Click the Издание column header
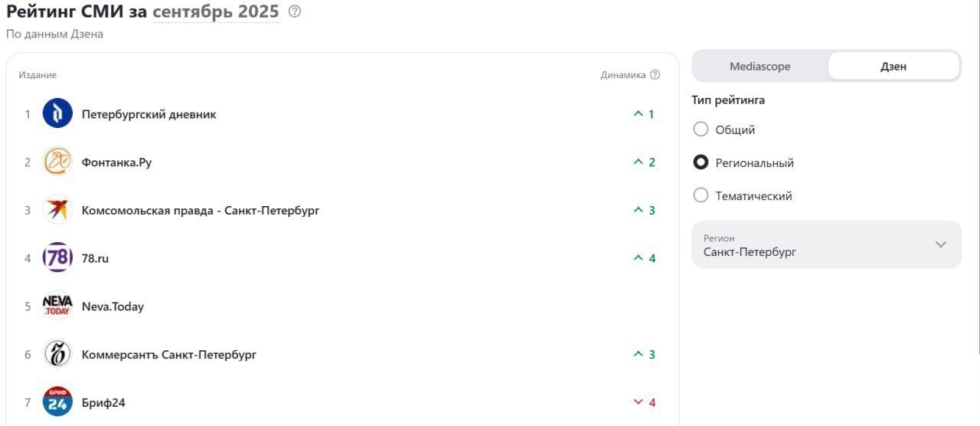This screenshot has height=426, width=980. tap(38, 75)
